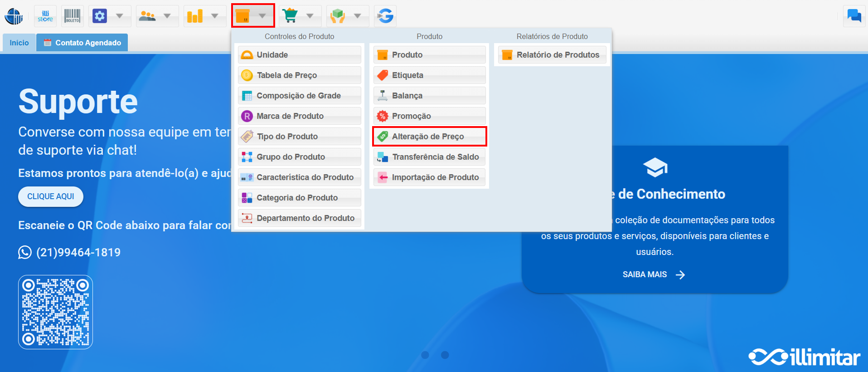Open the Boleto barcode icon
The image size is (868, 372).
72,16
